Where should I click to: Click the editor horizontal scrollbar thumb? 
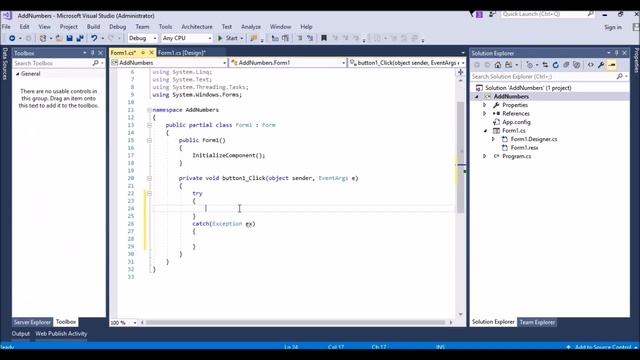tap(296, 322)
